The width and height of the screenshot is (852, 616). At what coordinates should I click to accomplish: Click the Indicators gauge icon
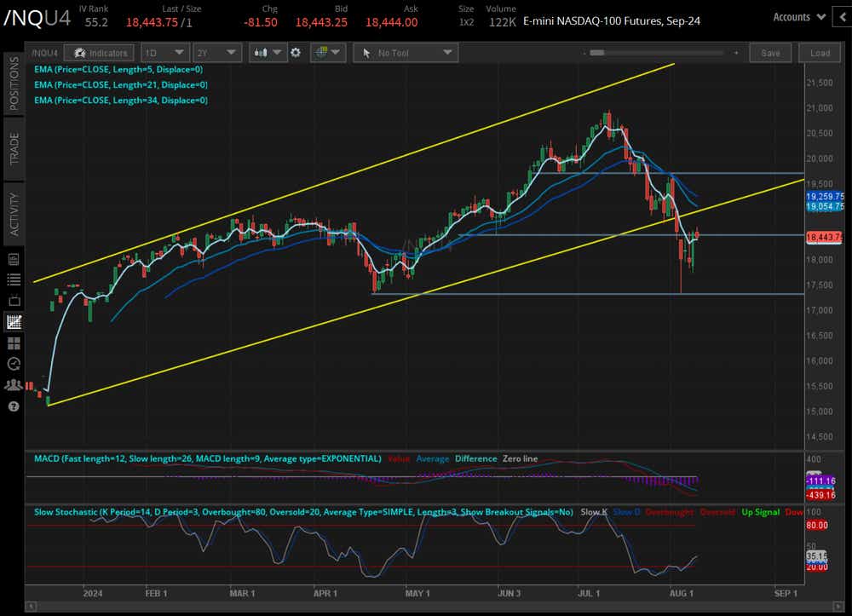coord(80,53)
